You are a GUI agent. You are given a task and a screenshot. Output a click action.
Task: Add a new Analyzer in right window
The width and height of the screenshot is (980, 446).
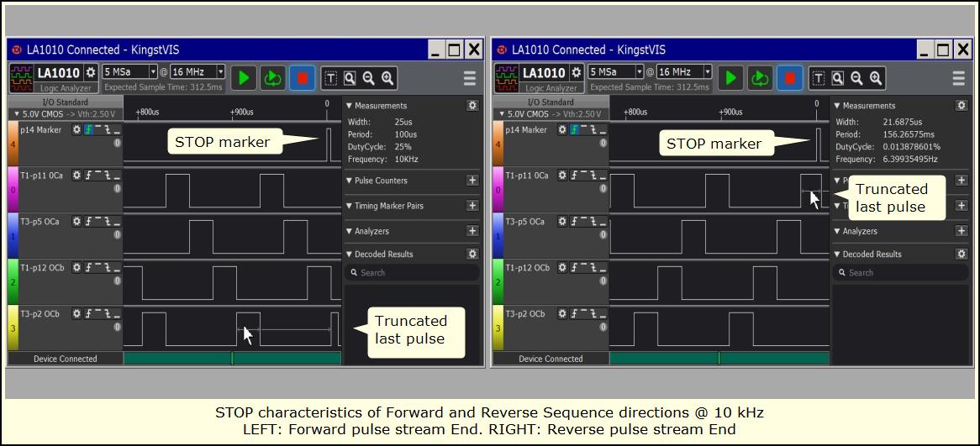[x=961, y=231]
